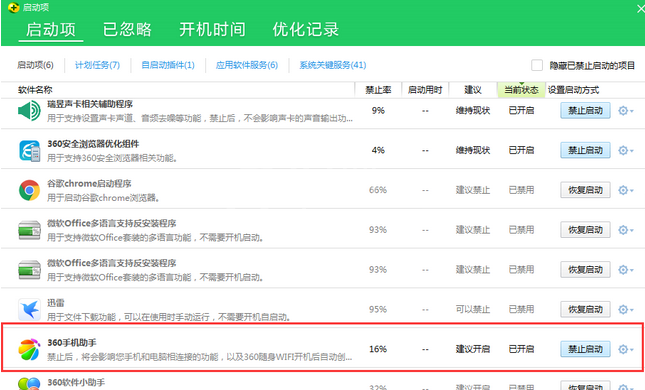Click 已禁用 status in chrome row

pyautogui.click(x=521, y=190)
